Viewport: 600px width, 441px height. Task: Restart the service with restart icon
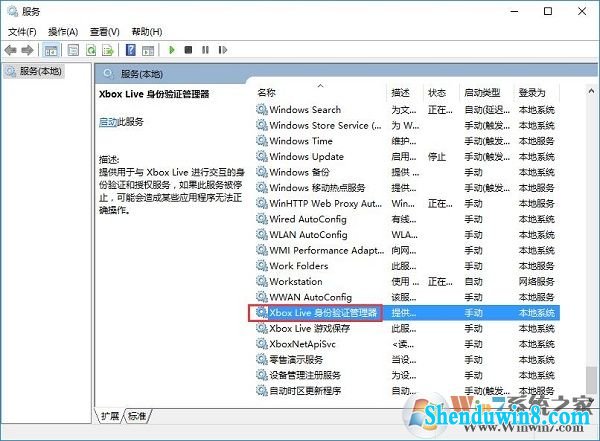223,50
